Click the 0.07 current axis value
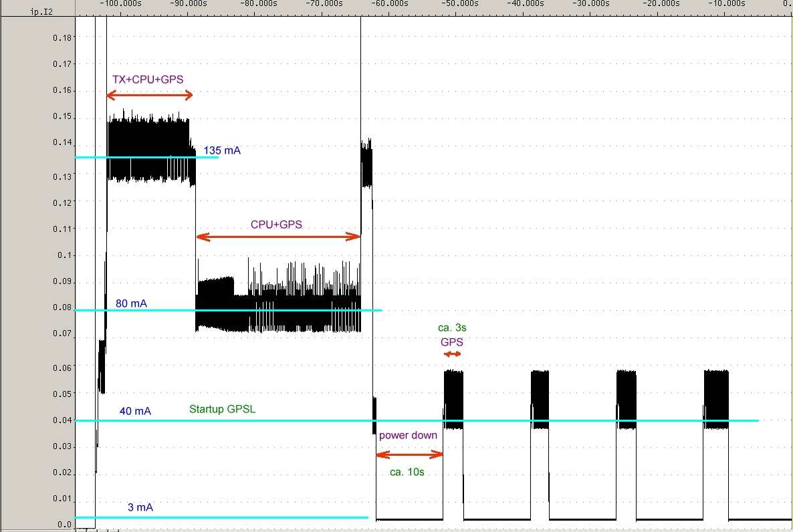 [63, 334]
